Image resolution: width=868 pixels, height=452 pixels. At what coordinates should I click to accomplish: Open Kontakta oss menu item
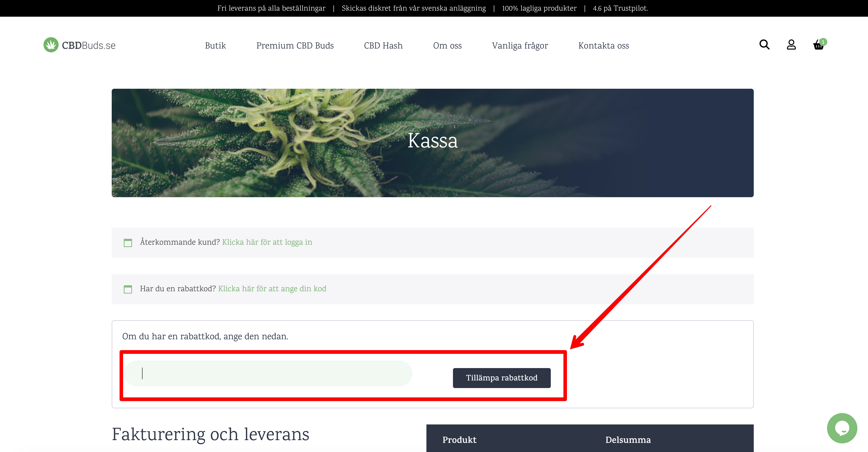click(x=604, y=46)
